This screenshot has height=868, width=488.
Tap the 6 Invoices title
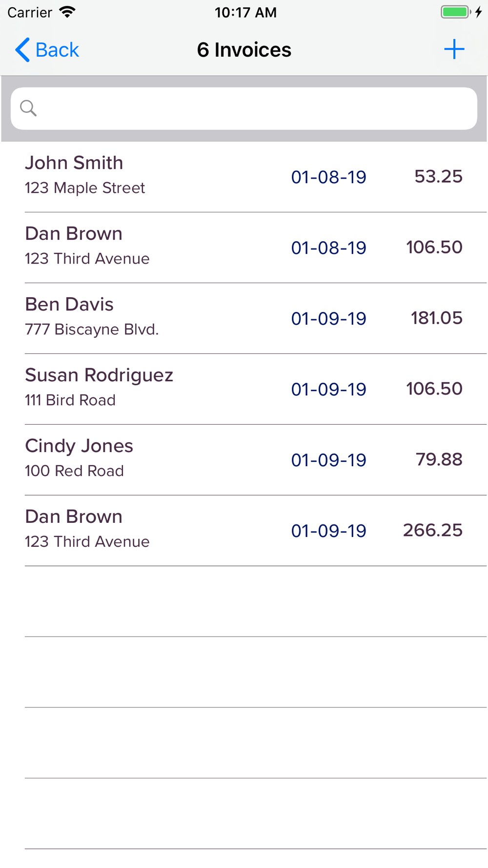[x=244, y=50]
